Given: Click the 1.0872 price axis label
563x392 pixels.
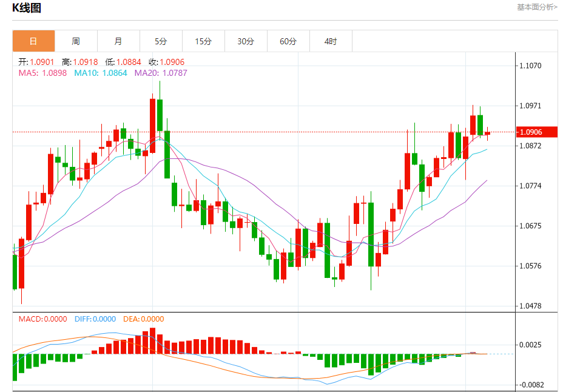Looking at the screenshot, I should click(530, 146).
